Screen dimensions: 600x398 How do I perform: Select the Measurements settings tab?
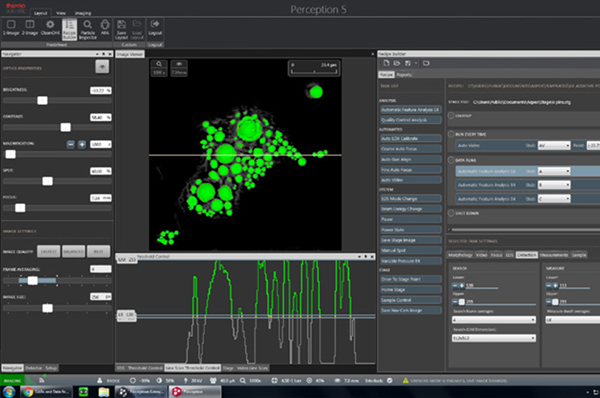(554, 255)
